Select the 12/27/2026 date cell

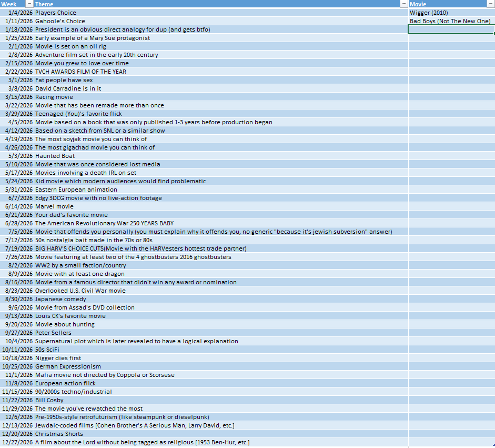tap(18, 442)
